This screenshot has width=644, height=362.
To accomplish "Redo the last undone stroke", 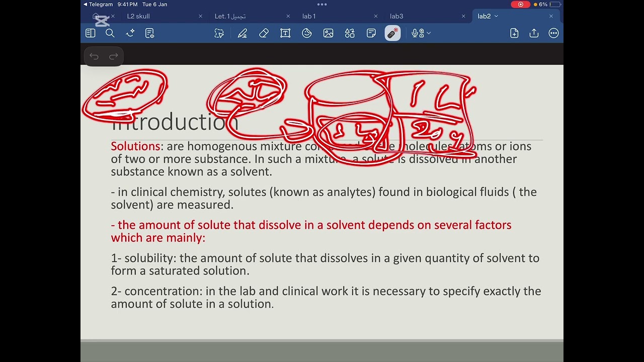I will 114,56.
